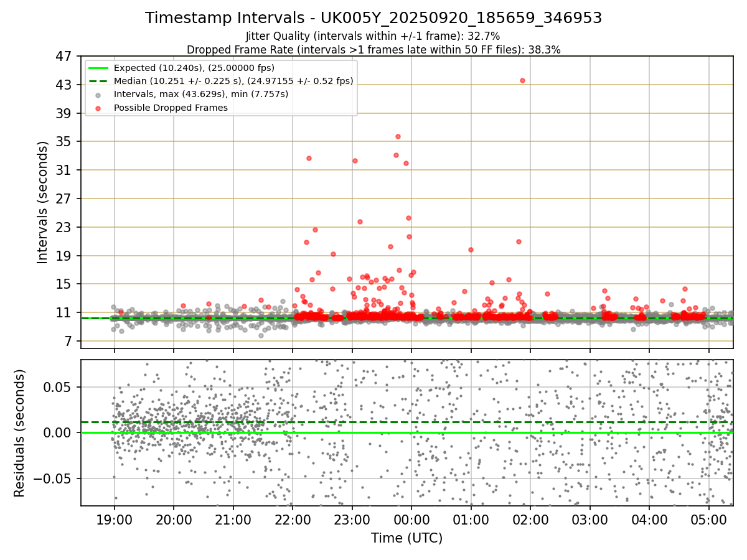Click the 19 tick on the intervals axis

[64, 256]
